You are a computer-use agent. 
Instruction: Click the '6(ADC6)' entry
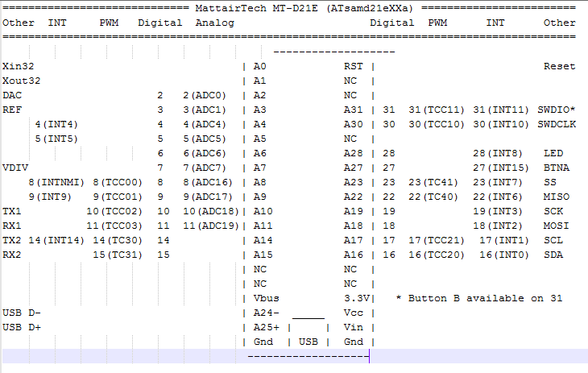click(205, 154)
